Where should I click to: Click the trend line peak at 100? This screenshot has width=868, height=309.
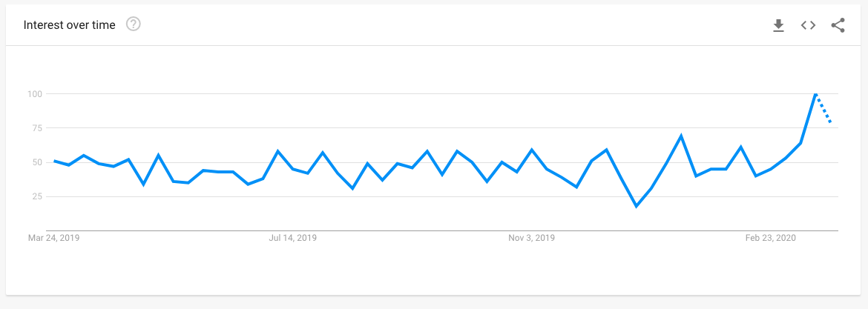click(815, 95)
